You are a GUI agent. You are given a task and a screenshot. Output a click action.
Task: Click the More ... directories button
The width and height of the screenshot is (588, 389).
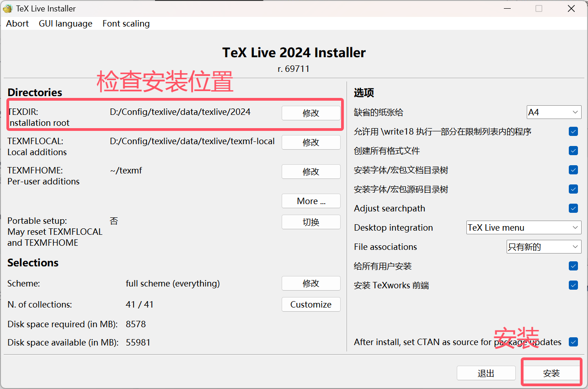click(x=311, y=201)
